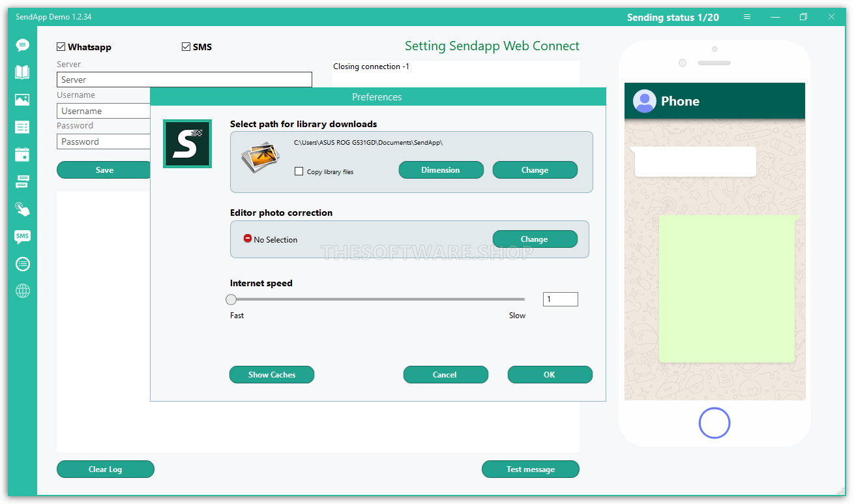Open the hamburger menu in title bar
This screenshot has width=854, height=504.
(x=747, y=17)
